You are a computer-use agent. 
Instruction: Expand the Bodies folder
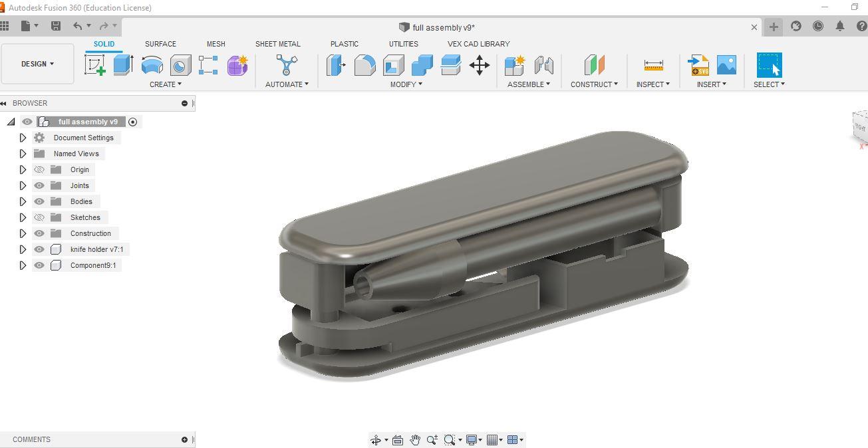(x=23, y=201)
